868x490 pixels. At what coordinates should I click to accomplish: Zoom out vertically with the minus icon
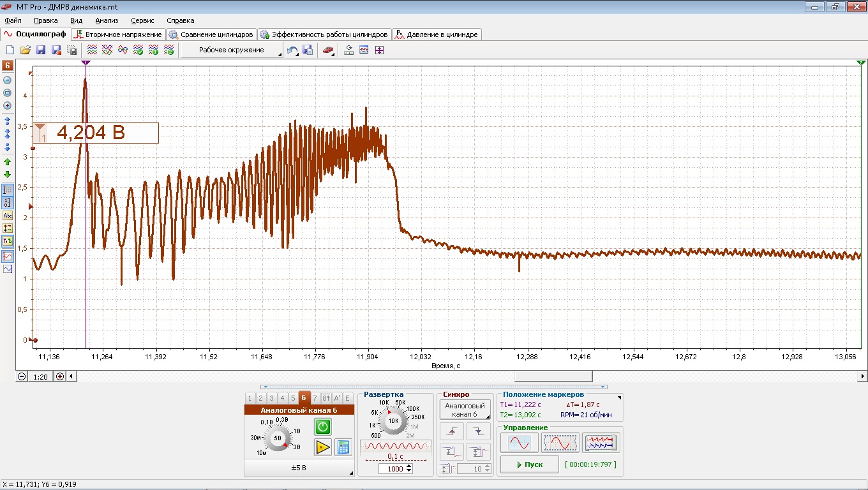click(8, 80)
